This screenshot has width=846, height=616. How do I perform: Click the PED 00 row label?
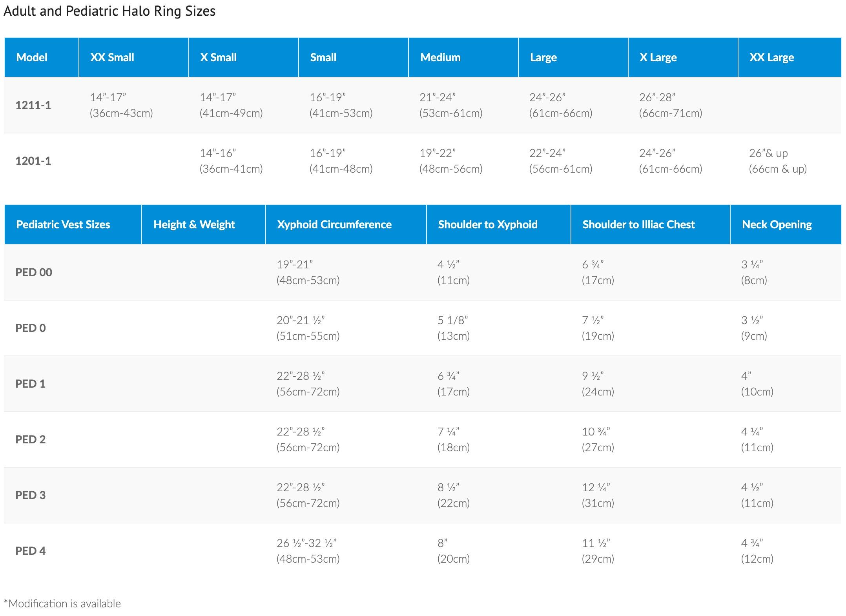[34, 272]
